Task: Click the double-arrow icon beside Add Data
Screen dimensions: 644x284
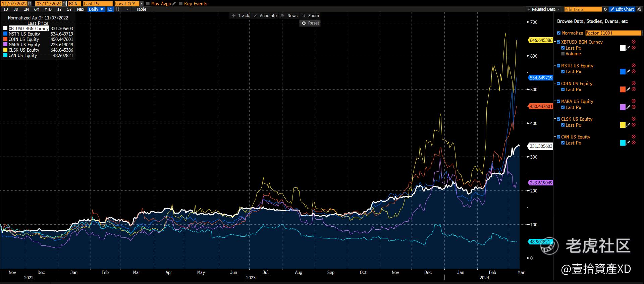Action: pyautogui.click(x=605, y=9)
